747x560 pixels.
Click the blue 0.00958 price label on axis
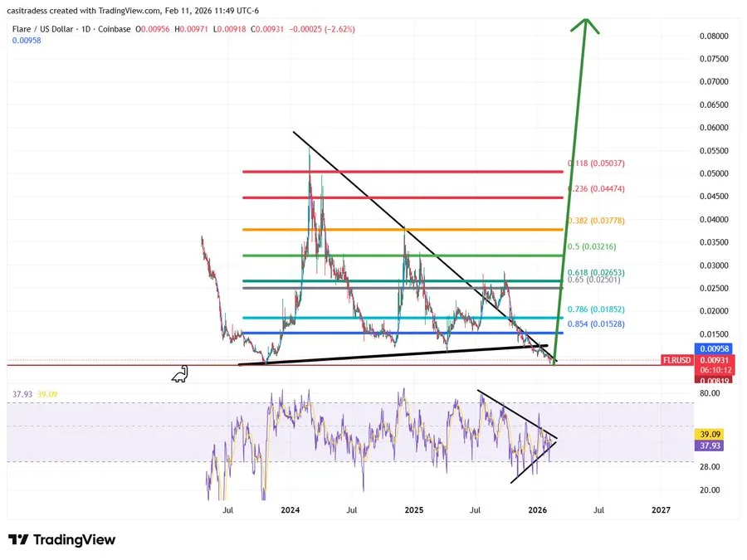[x=713, y=348]
